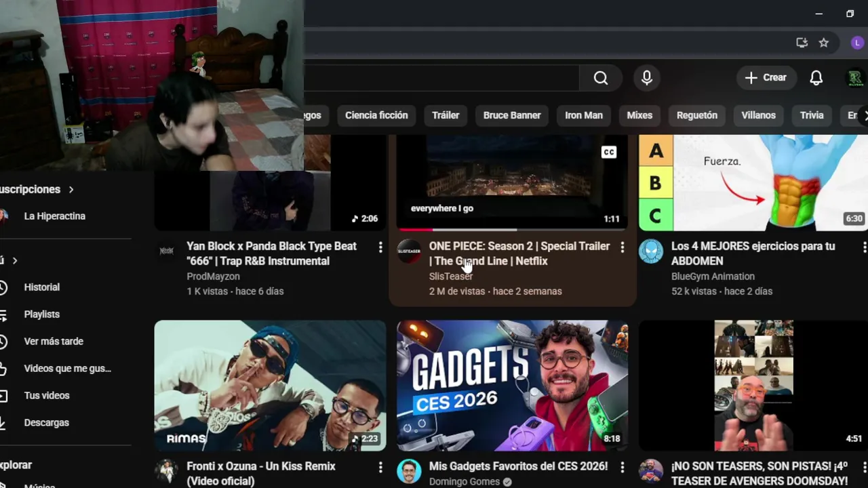Viewport: 868px width, 488px height.
Task: Select the Reguetón filter chip
Action: pos(697,115)
